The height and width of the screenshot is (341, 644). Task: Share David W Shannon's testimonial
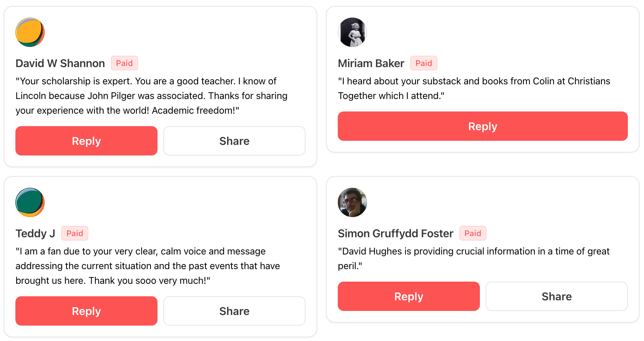pos(234,141)
